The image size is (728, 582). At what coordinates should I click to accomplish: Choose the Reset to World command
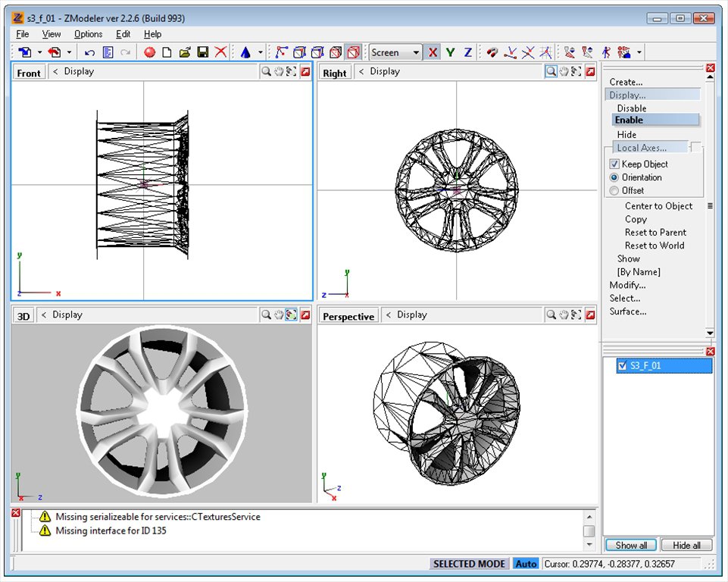click(655, 246)
